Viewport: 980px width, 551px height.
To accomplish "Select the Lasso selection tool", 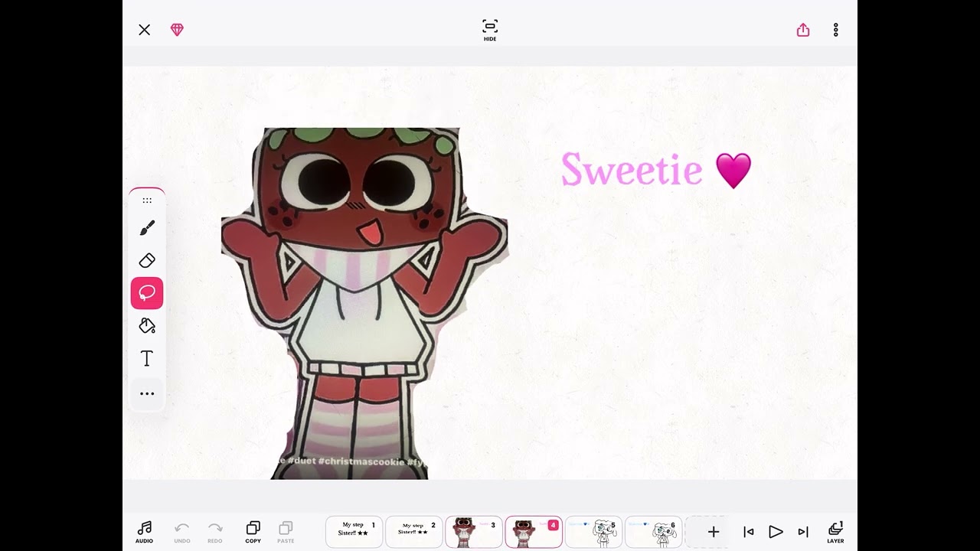I will 147,293.
